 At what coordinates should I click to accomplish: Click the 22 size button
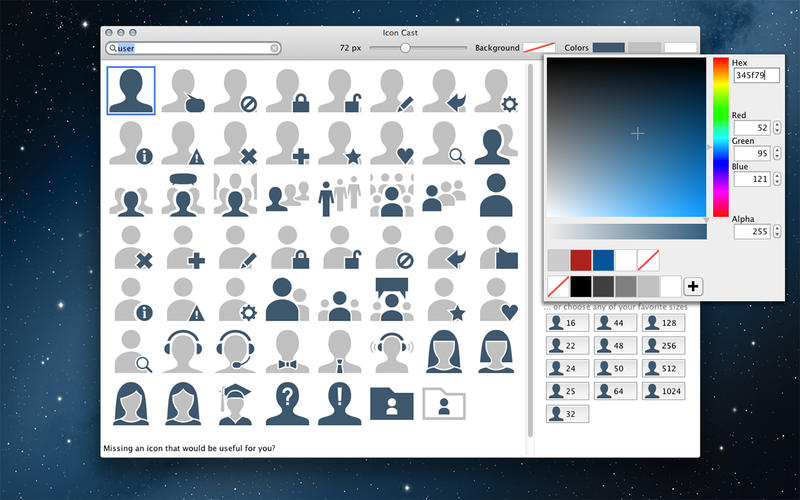(567, 345)
